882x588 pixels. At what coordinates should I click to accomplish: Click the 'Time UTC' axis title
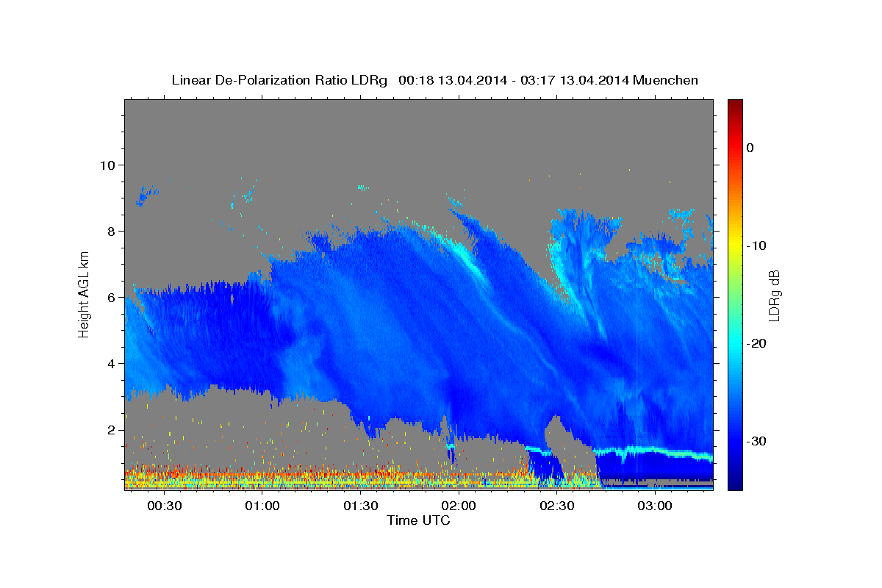(419, 520)
